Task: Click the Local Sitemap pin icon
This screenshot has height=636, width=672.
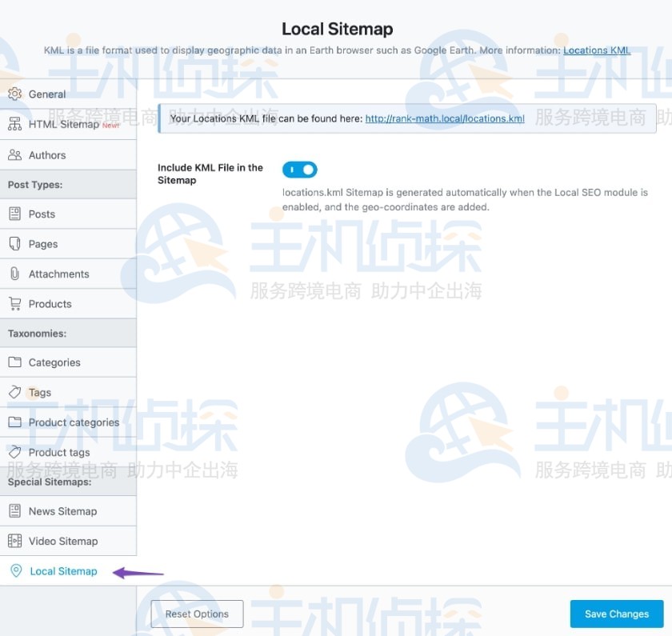Action: point(17,571)
